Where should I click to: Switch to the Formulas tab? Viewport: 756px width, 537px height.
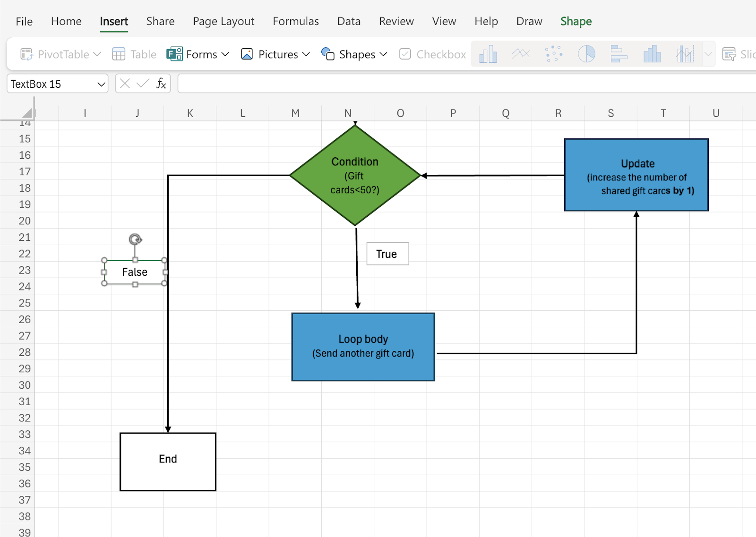click(295, 21)
